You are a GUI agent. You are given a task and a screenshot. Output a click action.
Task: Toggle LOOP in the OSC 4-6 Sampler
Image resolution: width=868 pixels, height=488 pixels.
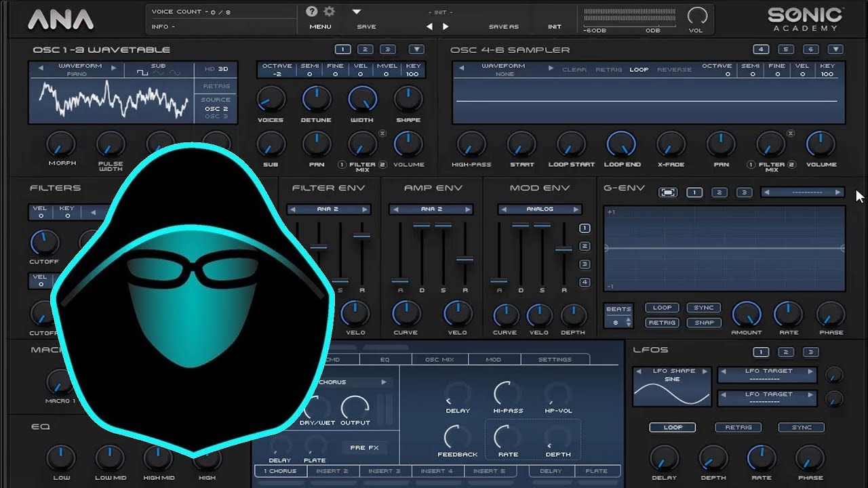coord(639,70)
